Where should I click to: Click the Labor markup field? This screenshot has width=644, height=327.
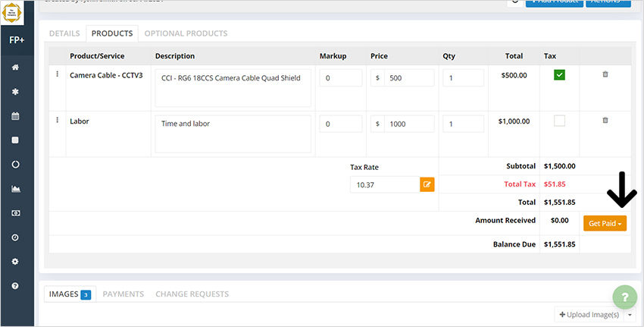point(341,124)
